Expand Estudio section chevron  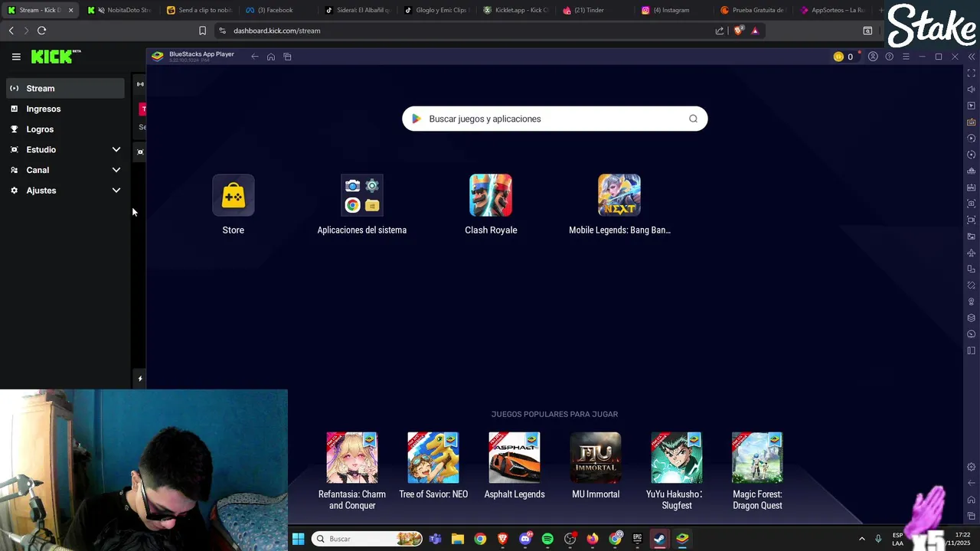pyautogui.click(x=116, y=150)
